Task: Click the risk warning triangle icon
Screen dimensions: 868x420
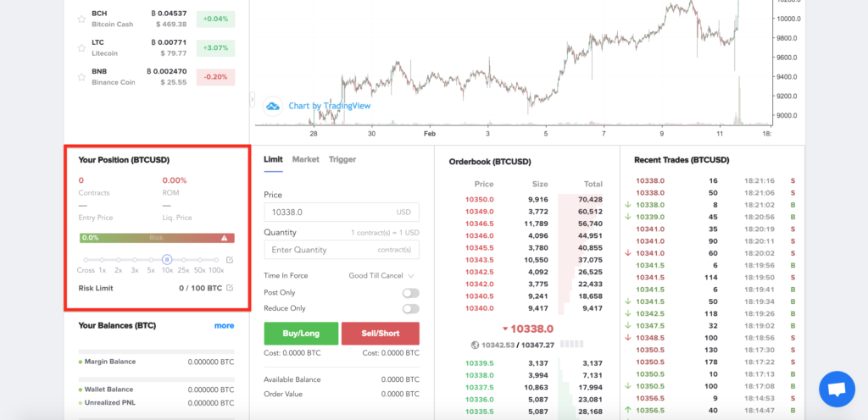Action: [224, 238]
